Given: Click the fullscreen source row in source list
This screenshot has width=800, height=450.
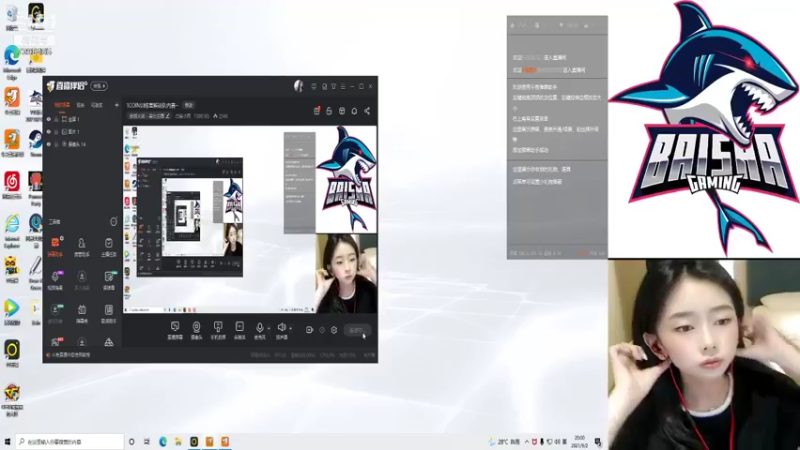Looking at the screenshot, I should tap(82, 119).
